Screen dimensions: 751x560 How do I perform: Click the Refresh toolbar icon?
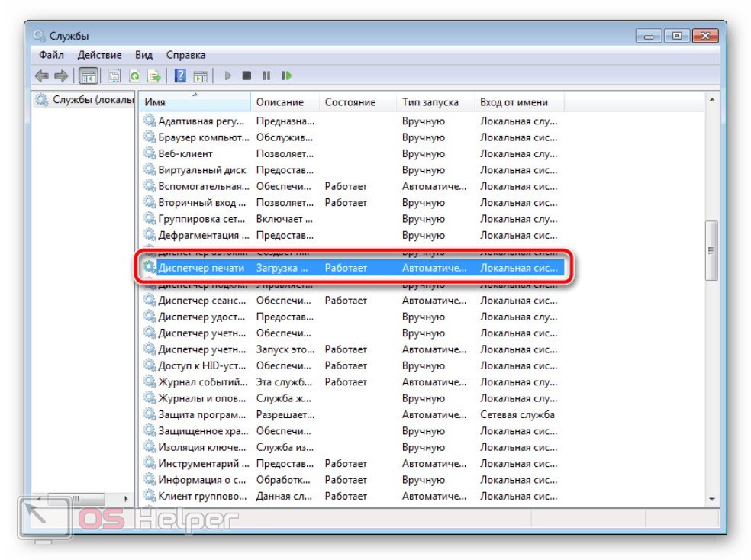pyautogui.click(x=134, y=76)
